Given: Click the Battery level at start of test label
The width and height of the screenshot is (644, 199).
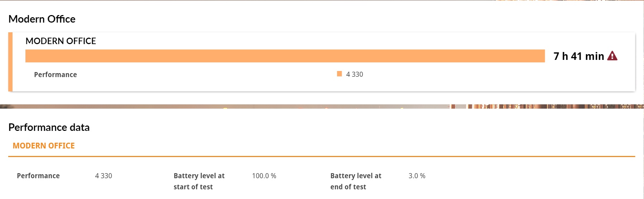Looking at the screenshot, I should (199, 181).
